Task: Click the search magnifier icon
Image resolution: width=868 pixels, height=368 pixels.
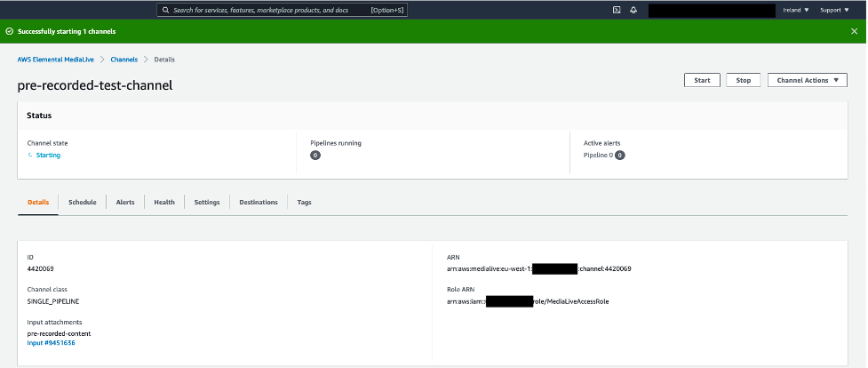Action: point(165,10)
